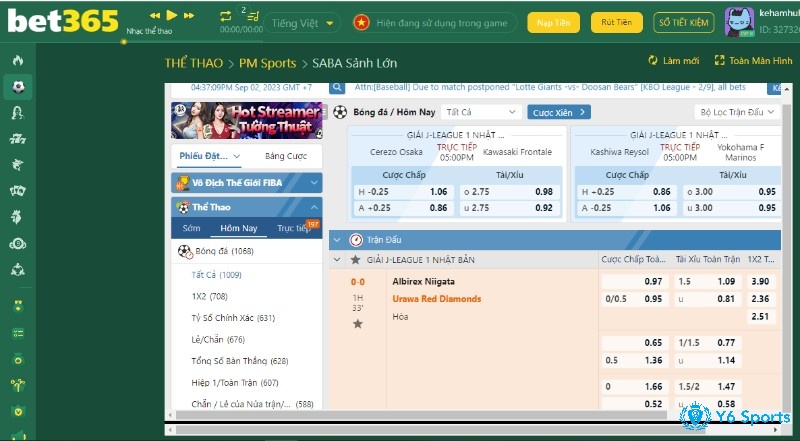
Task: Click the blue search magnifier icon
Action: [337, 88]
